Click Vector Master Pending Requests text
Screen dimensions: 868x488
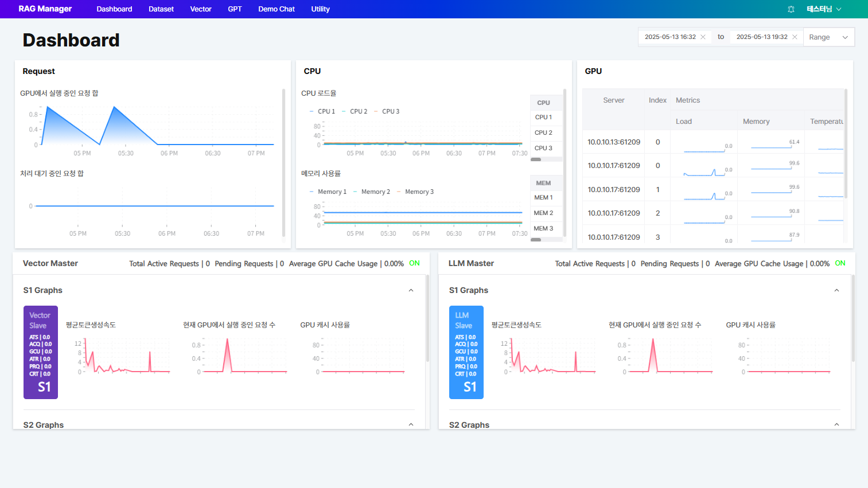click(x=250, y=264)
